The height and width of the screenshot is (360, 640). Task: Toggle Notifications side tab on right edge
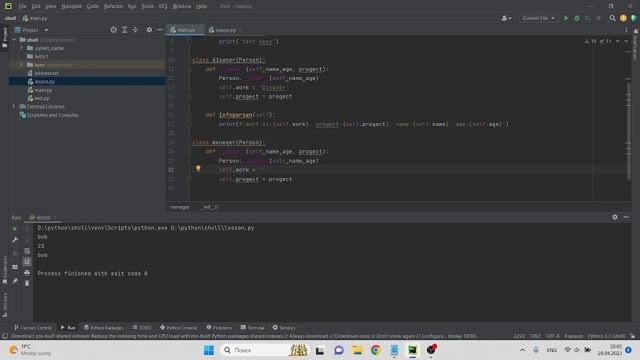(x=636, y=45)
